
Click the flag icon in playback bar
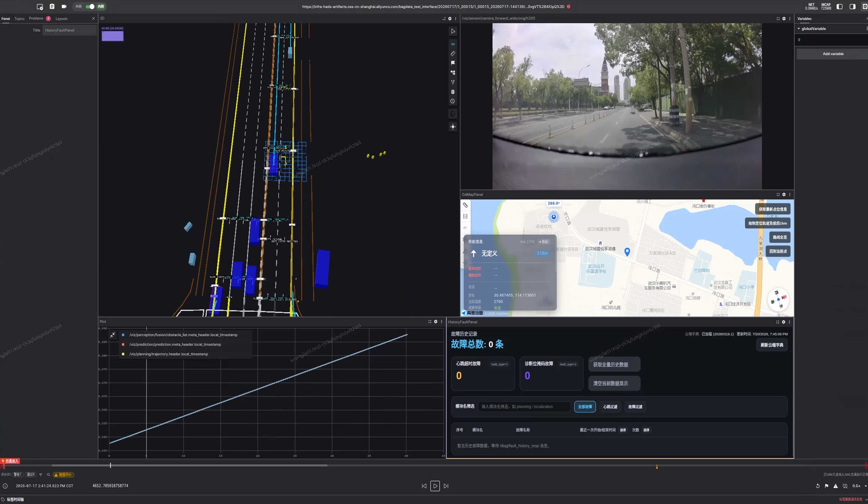826,486
